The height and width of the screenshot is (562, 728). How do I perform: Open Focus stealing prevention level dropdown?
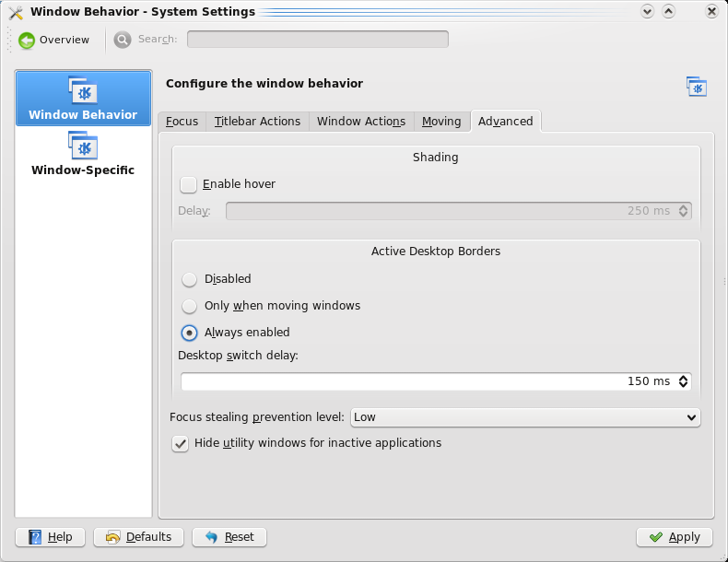click(525, 417)
